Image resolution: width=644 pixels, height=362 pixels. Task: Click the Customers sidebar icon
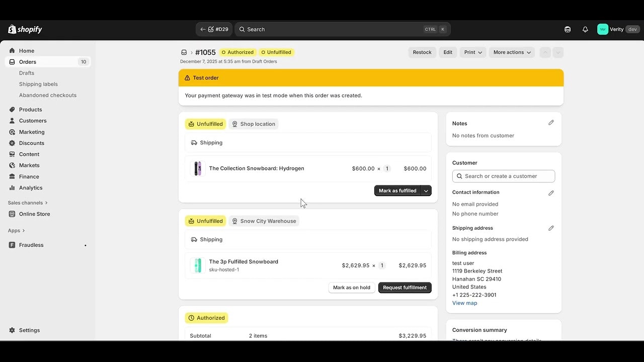pos(12,120)
